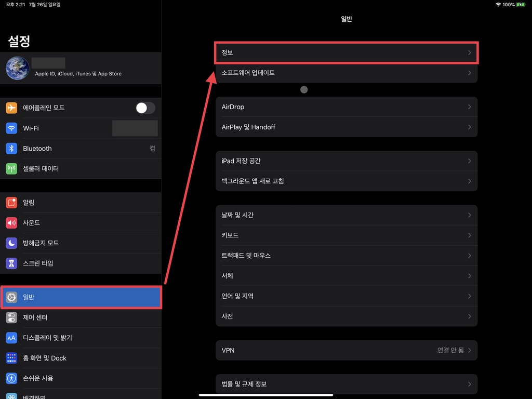Open the 방해금지 모드 section

81,243
